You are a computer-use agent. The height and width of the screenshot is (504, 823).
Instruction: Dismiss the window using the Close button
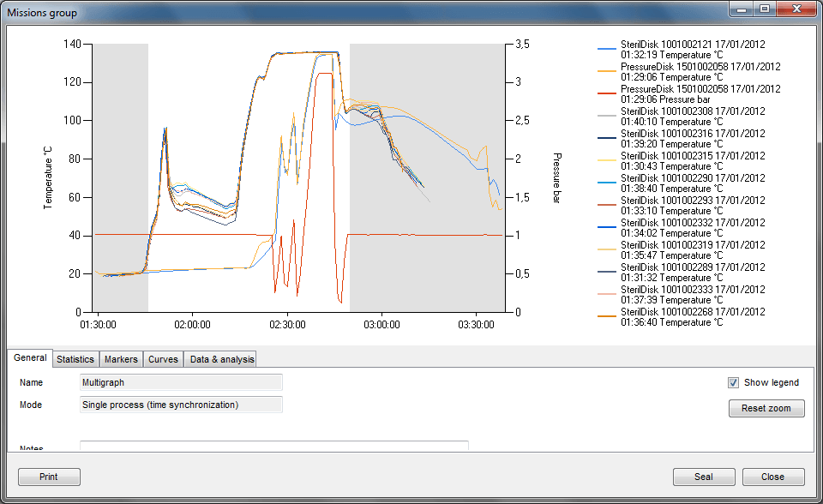tap(772, 477)
